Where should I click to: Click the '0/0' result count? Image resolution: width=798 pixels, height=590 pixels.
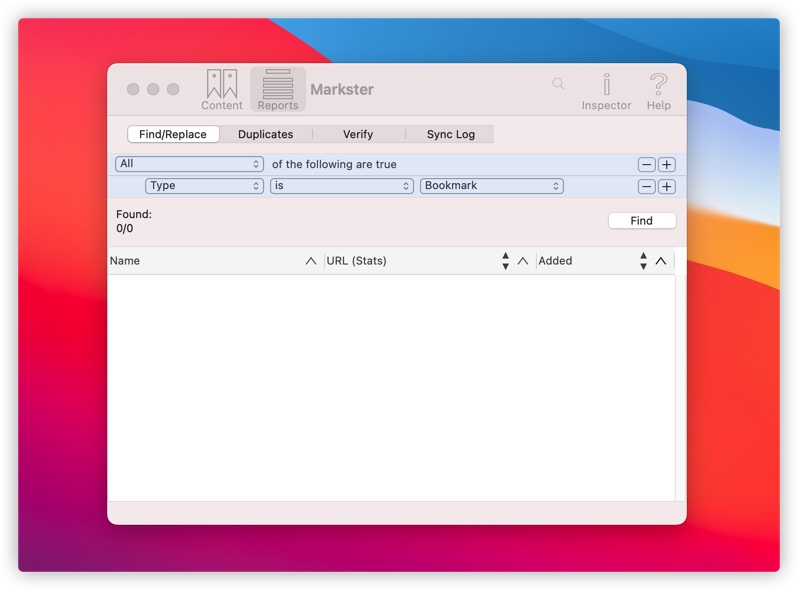(x=125, y=228)
